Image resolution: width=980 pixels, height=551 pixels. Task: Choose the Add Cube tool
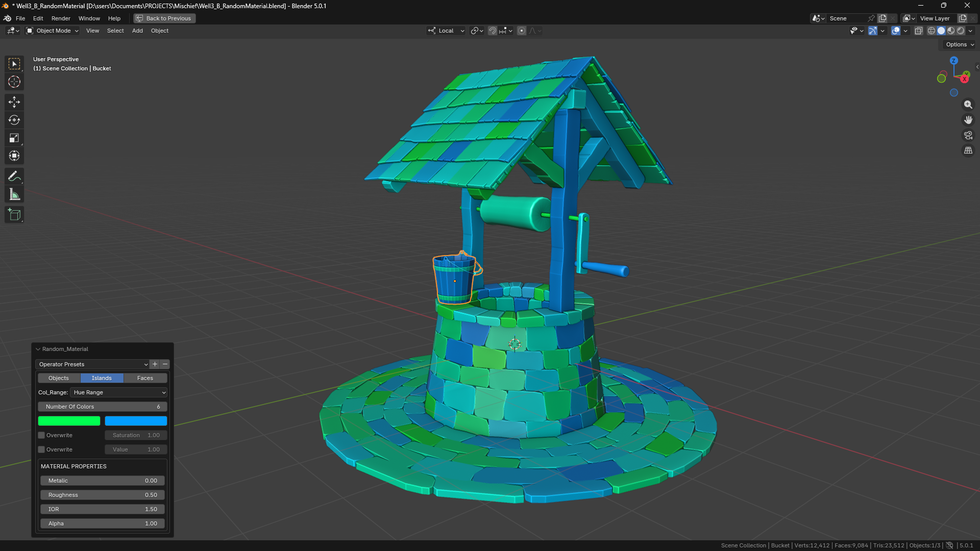click(14, 215)
